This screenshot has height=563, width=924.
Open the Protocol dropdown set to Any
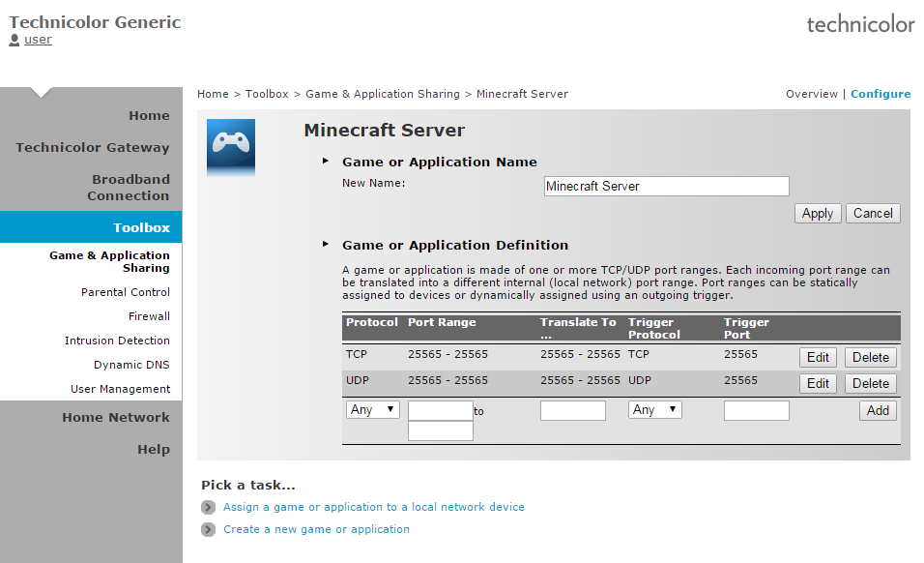point(373,410)
